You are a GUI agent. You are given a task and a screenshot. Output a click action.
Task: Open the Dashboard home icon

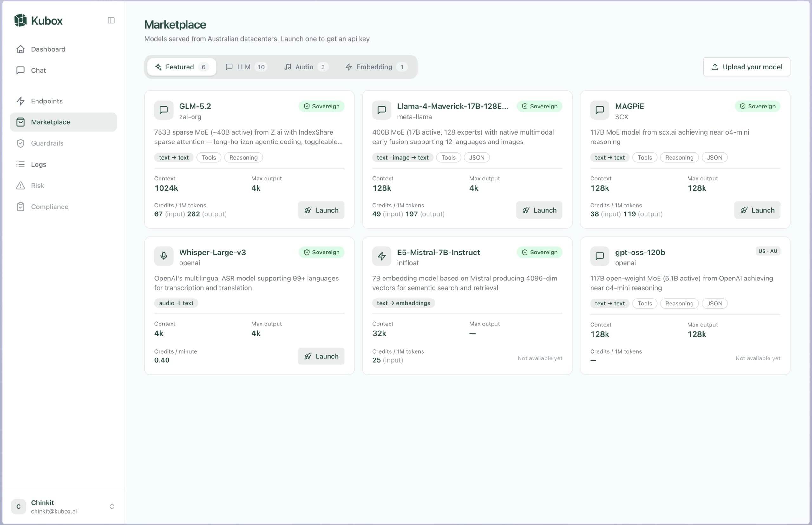pyautogui.click(x=20, y=49)
